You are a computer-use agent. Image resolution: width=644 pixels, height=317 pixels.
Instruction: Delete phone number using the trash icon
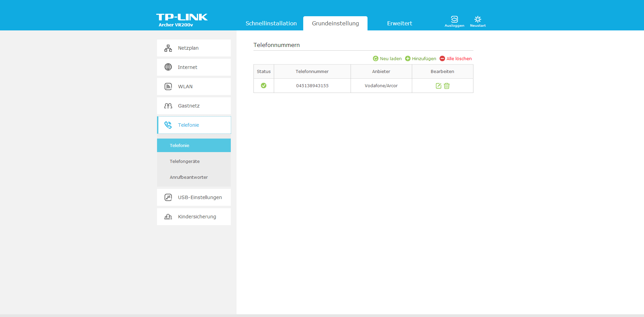447,86
